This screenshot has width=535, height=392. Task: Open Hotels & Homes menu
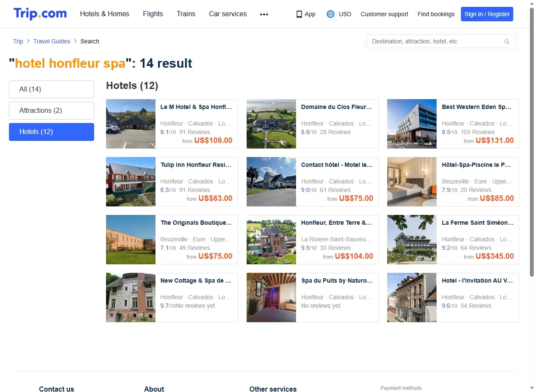[105, 14]
